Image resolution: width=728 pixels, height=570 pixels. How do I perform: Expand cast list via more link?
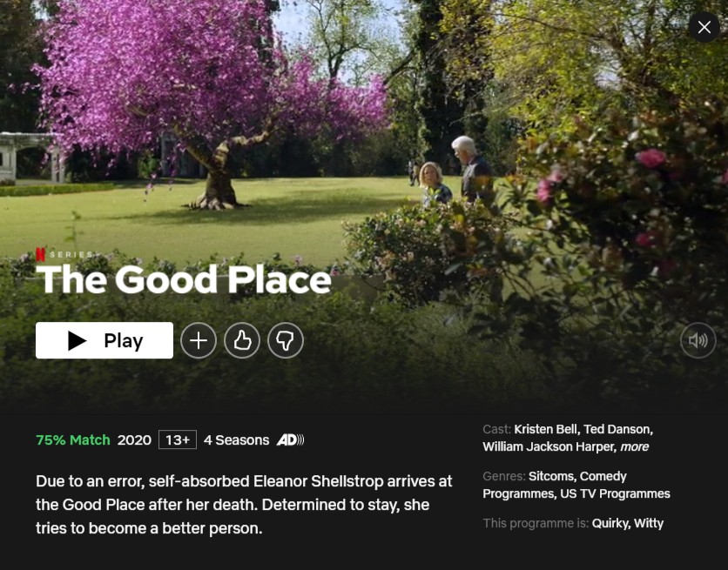(x=634, y=446)
